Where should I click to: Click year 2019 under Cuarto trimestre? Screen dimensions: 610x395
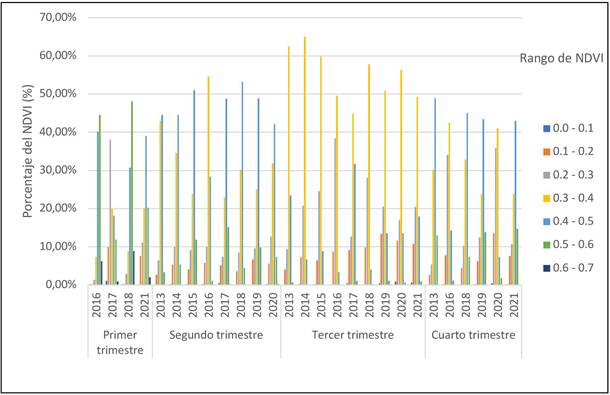tap(482, 305)
